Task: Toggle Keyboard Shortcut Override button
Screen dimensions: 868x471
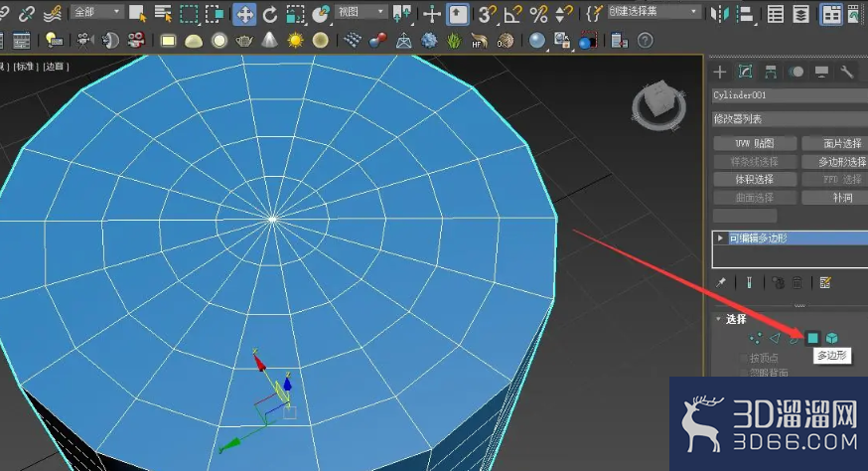Action: pos(458,14)
